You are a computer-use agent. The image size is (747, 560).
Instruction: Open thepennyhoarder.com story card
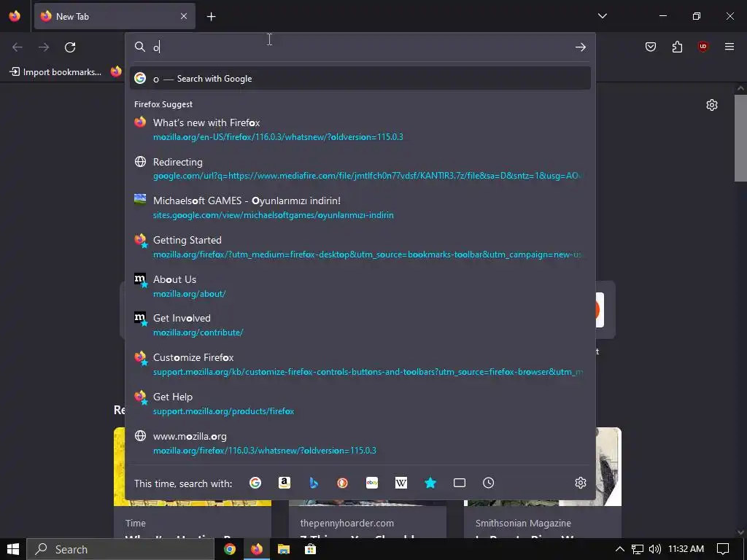tap(368, 521)
